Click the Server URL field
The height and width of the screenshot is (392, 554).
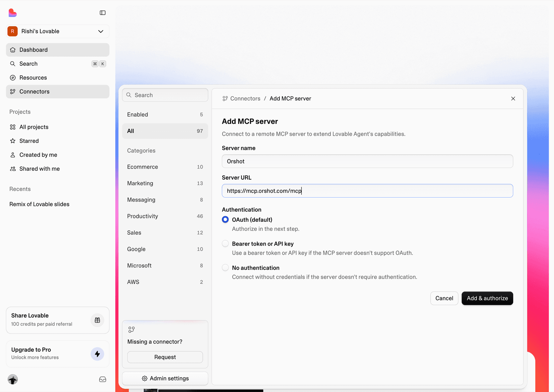pyautogui.click(x=367, y=191)
